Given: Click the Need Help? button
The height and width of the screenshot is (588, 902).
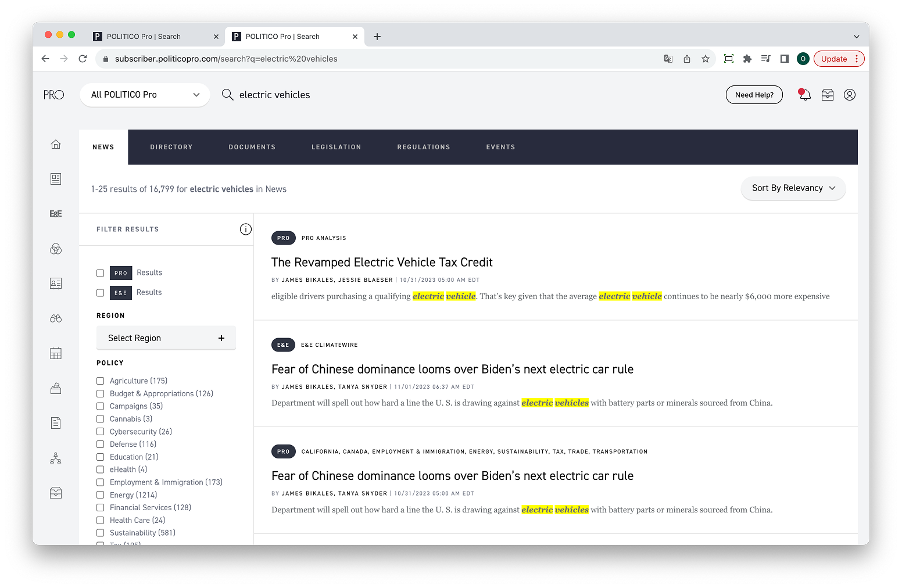Looking at the screenshot, I should tap(754, 95).
